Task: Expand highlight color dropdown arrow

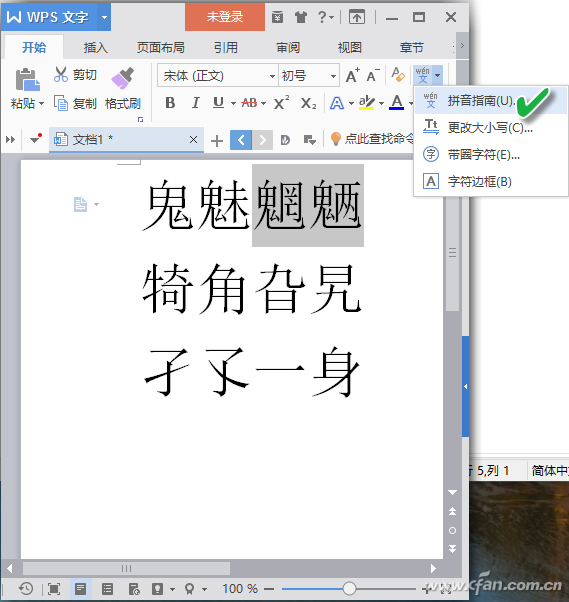Action: pyautogui.click(x=381, y=103)
